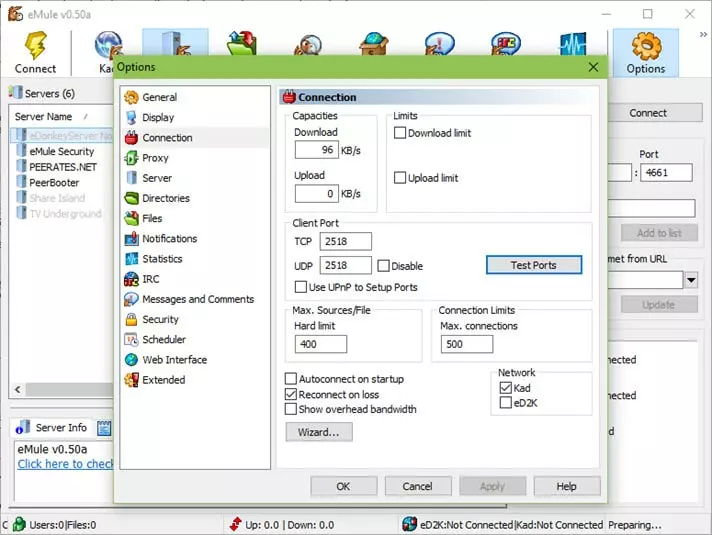Click the Hard limit sources field

[321, 344]
